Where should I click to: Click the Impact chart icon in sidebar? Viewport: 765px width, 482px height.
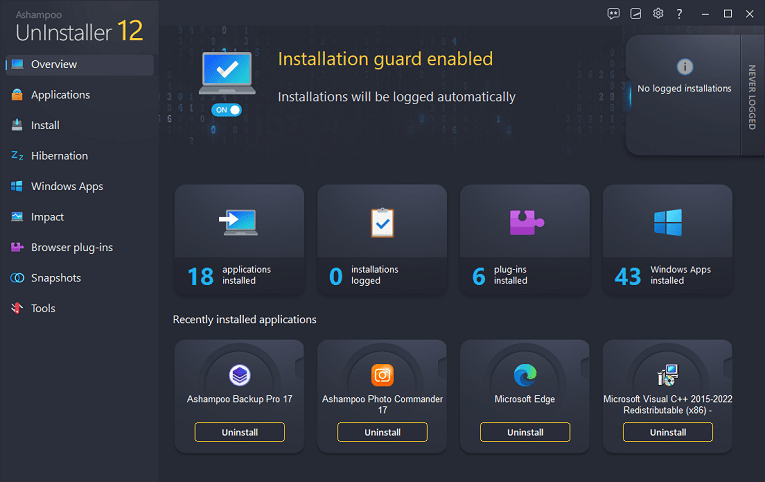(x=17, y=216)
